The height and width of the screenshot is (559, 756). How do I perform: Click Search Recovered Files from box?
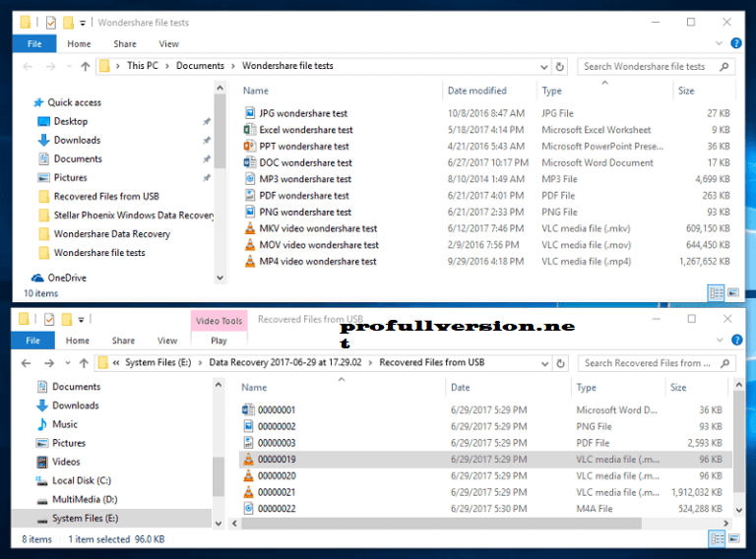(658, 363)
